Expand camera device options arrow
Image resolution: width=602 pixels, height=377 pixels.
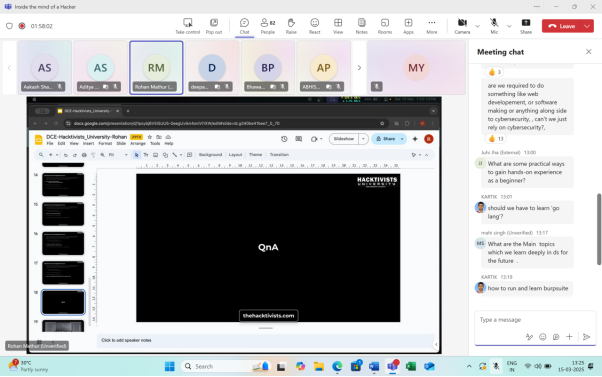(x=477, y=26)
